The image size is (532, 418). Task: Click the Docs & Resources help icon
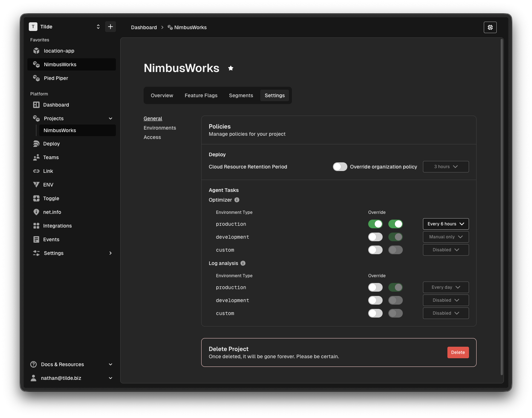coord(33,364)
